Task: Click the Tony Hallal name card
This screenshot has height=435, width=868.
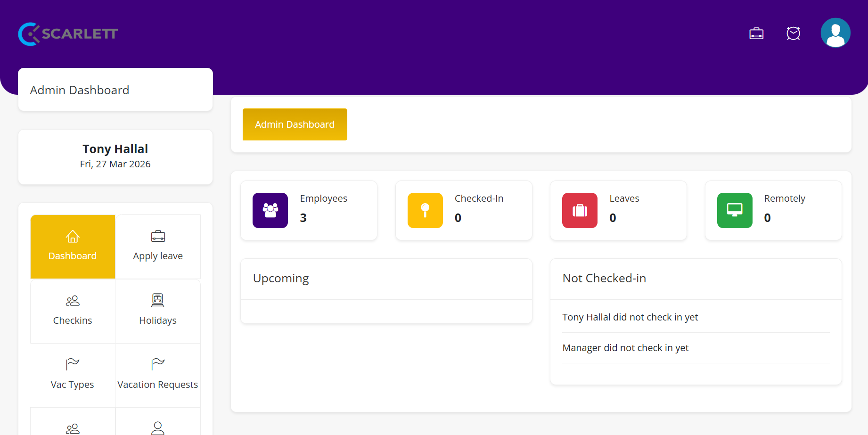Action: (x=115, y=156)
